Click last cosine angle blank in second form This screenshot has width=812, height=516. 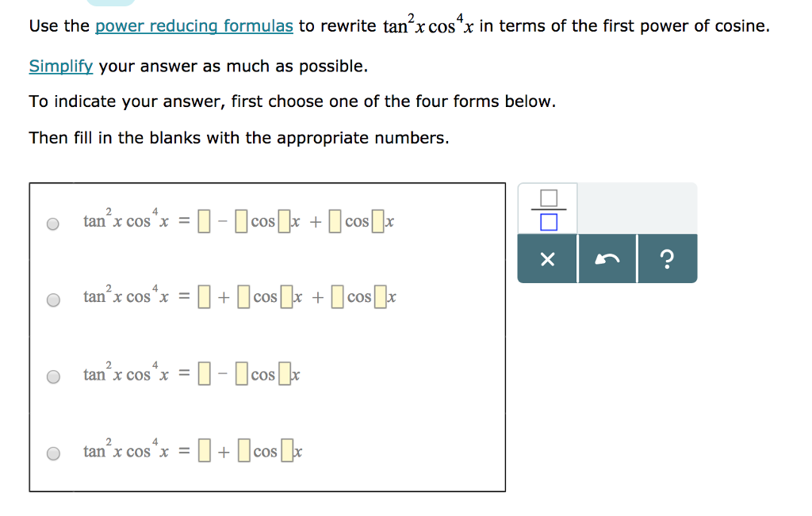381,297
